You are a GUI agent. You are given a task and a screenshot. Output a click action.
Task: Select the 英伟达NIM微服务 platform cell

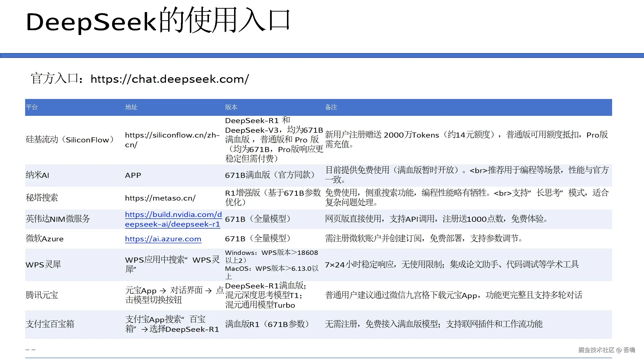click(x=58, y=219)
